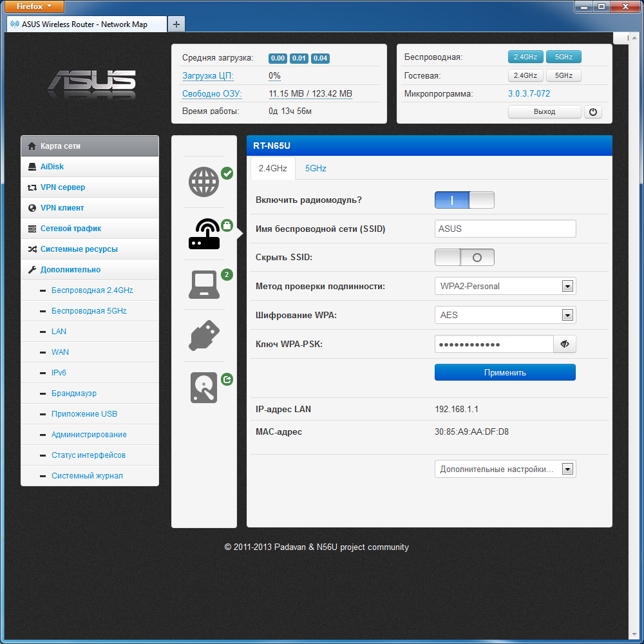
Task: Click the VPN клиент globe icon
Action: click(x=32, y=208)
